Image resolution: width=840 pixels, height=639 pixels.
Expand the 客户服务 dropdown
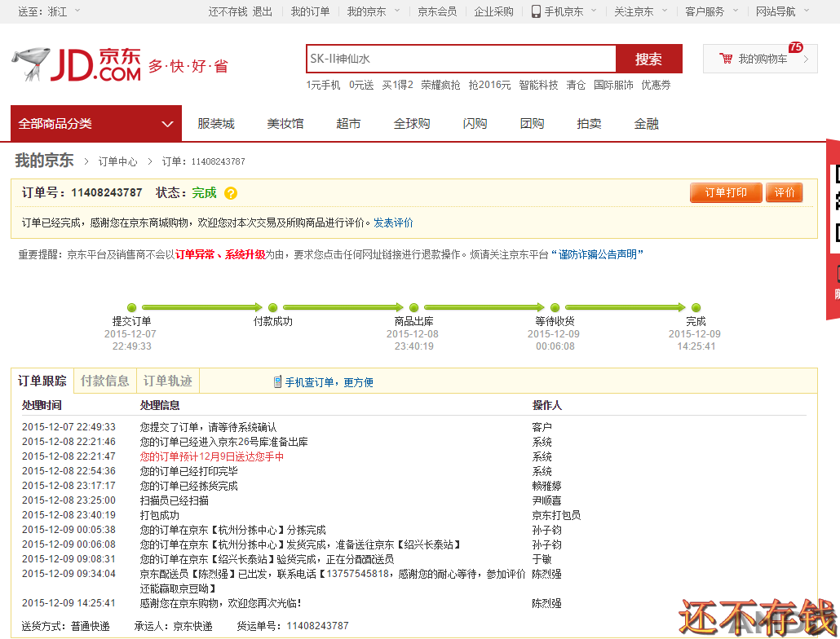click(736, 10)
